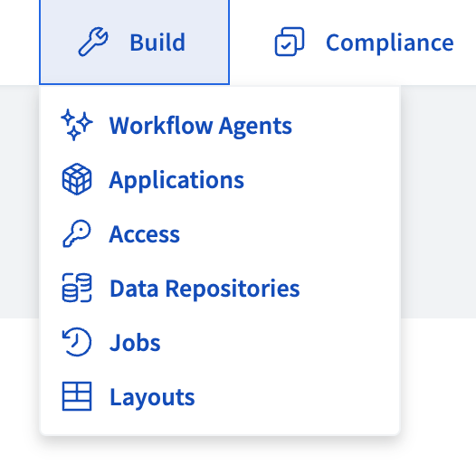The width and height of the screenshot is (476, 465).
Task: Select the Workflow Agents sparkles icon
Action: (x=77, y=125)
